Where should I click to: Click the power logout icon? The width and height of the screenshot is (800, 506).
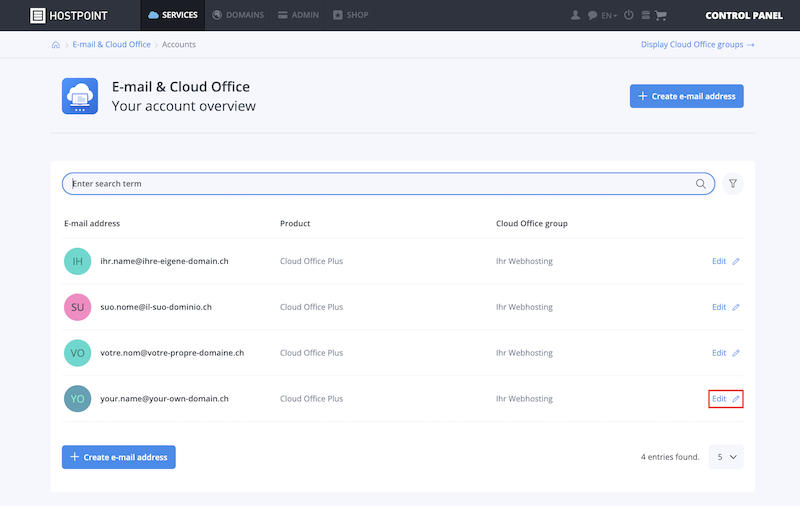pyautogui.click(x=629, y=15)
